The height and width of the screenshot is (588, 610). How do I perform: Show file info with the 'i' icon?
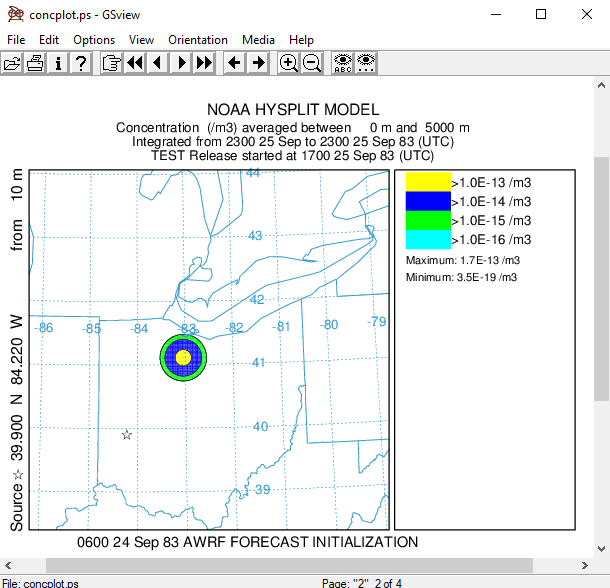click(58, 63)
